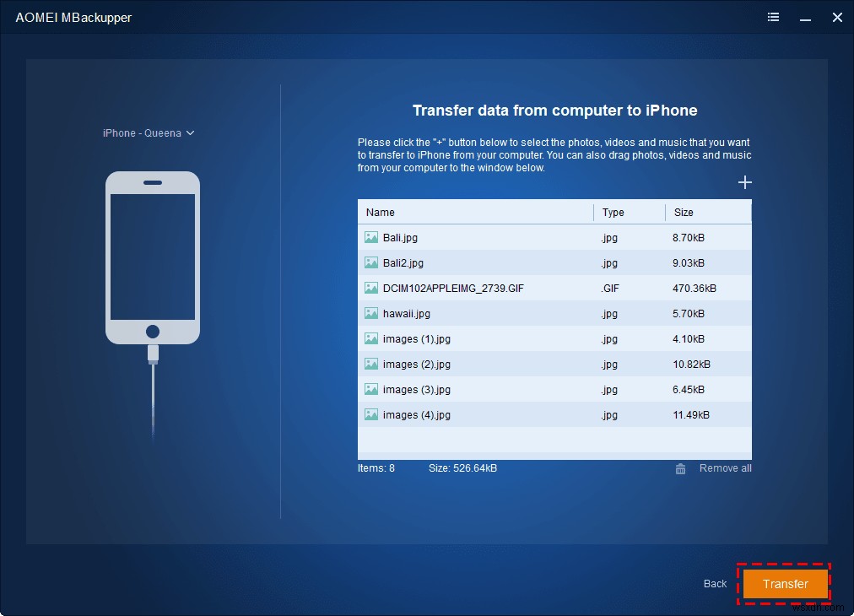Image resolution: width=854 pixels, height=616 pixels.
Task: Click the Back button
Action: point(714,583)
